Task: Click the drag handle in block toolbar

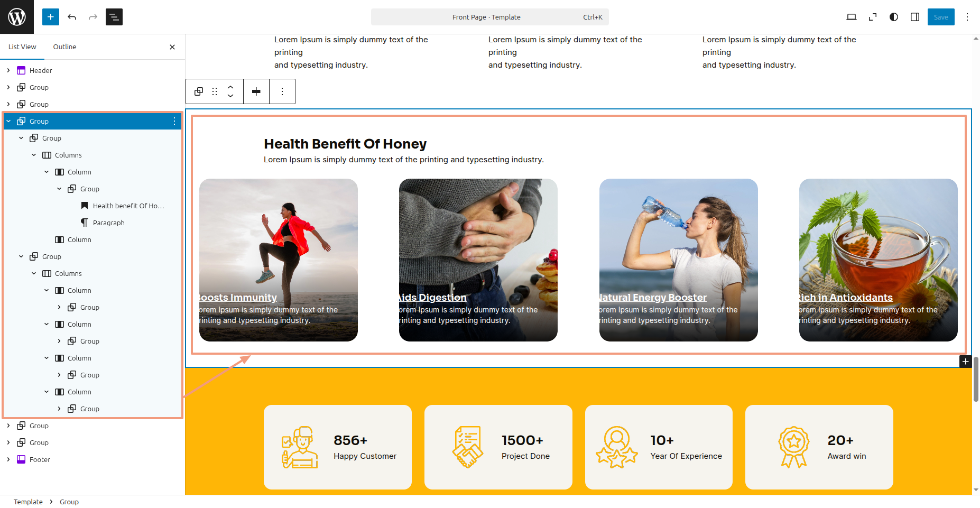Action: click(215, 91)
